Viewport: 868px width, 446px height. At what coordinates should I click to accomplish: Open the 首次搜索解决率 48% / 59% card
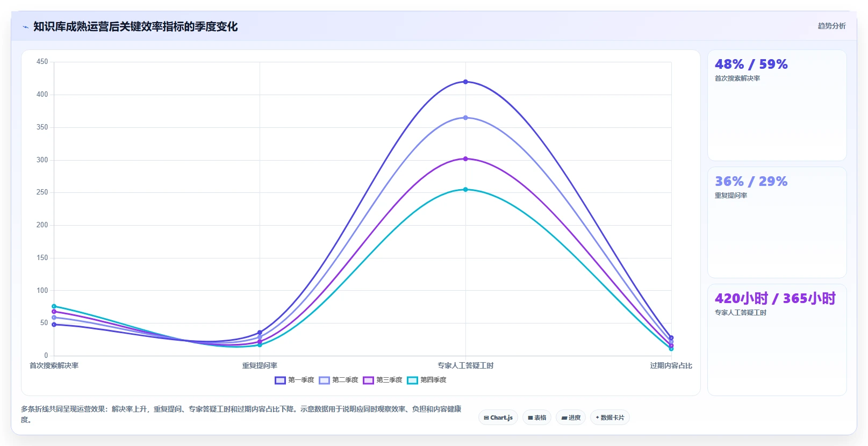pyautogui.click(x=777, y=105)
